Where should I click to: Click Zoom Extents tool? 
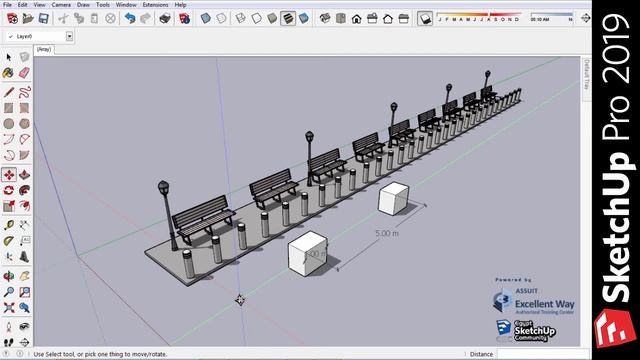click(x=9, y=307)
